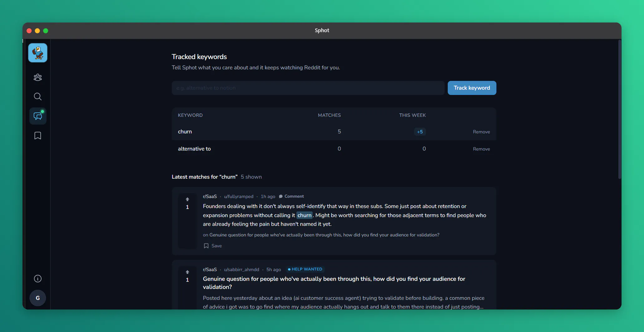The image size is (644, 332).
Task: Select the churn keyword row
Action: click(x=334, y=131)
